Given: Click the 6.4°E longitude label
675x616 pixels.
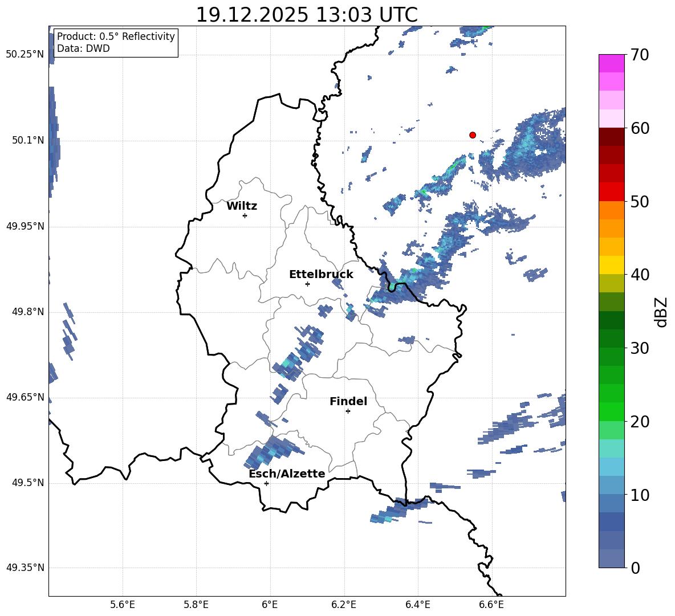Looking at the screenshot, I should coord(418,605).
